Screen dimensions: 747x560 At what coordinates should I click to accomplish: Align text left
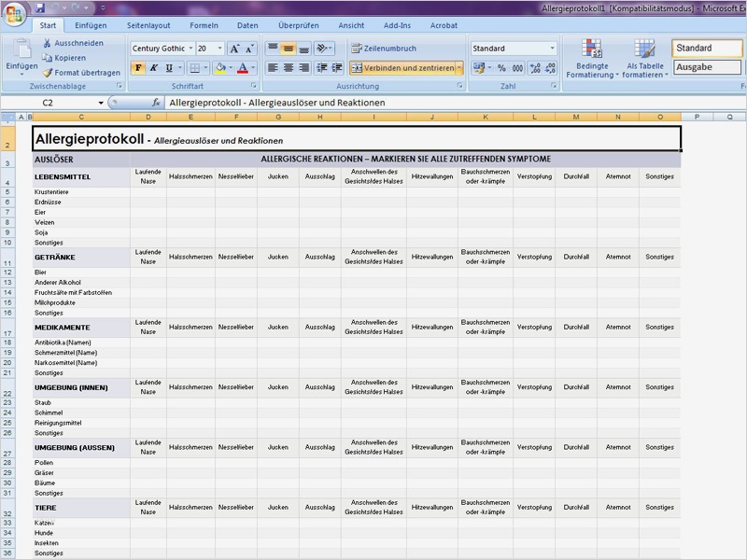click(273, 67)
